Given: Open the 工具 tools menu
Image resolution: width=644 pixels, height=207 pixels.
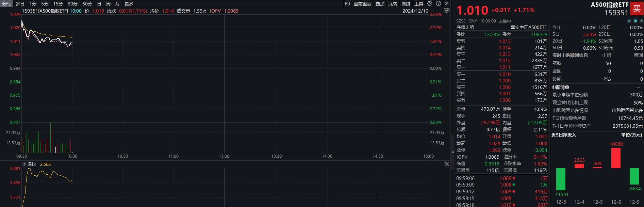Looking at the screenshot, I should point(419,4).
